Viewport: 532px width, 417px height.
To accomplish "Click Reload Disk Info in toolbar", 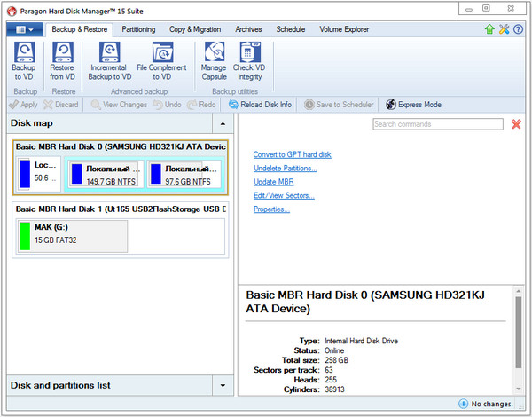I will [x=260, y=105].
